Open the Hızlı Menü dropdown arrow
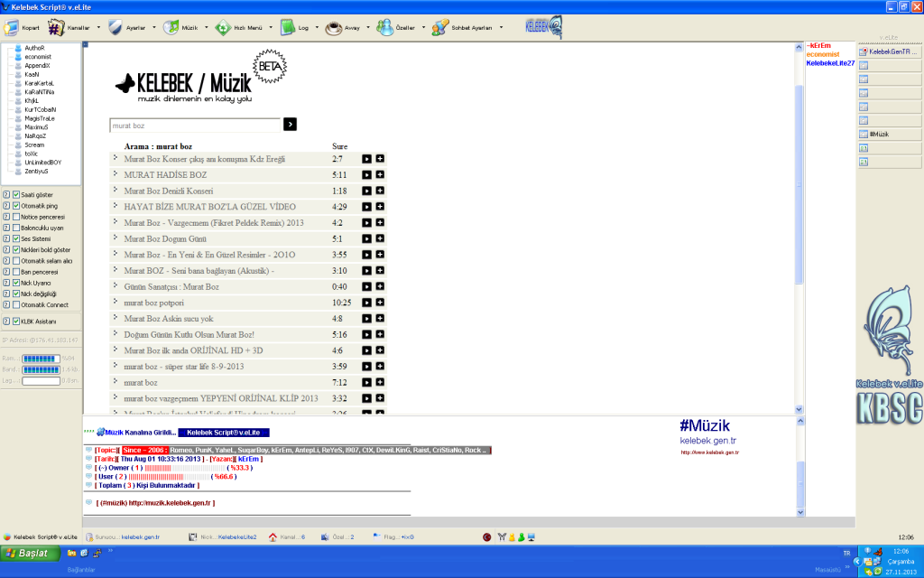The image size is (924, 578). [x=271, y=28]
